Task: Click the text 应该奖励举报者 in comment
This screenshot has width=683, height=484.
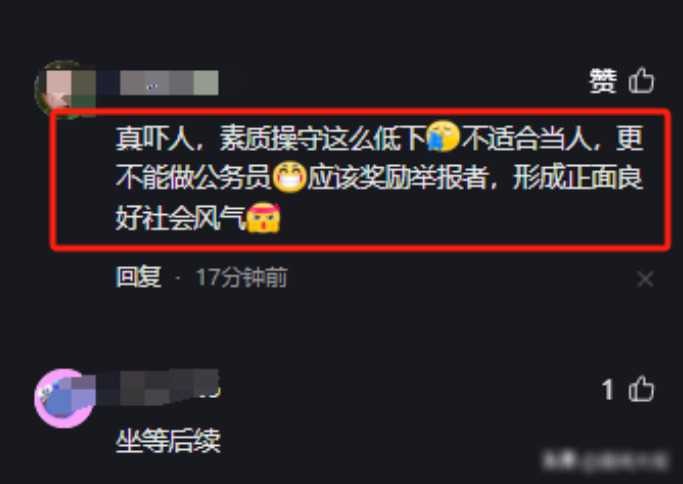Action: coord(398,178)
